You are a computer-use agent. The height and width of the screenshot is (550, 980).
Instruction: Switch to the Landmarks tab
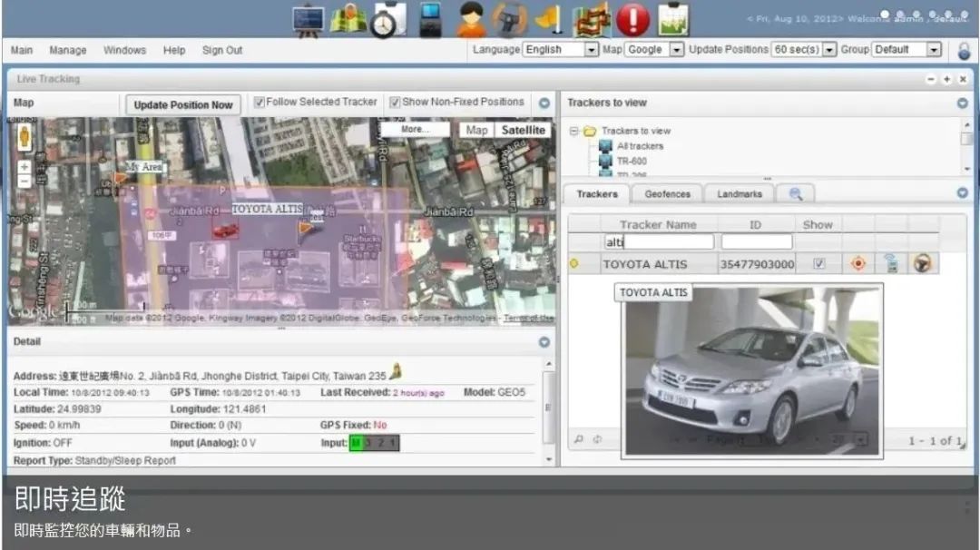pyautogui.click(x=740, y=193)
